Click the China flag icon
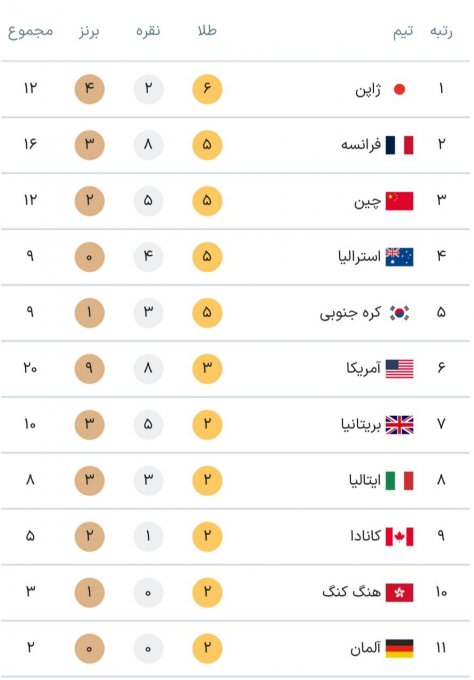The width and height of the screenshot is (474, 680). click(x=399, y=201)
